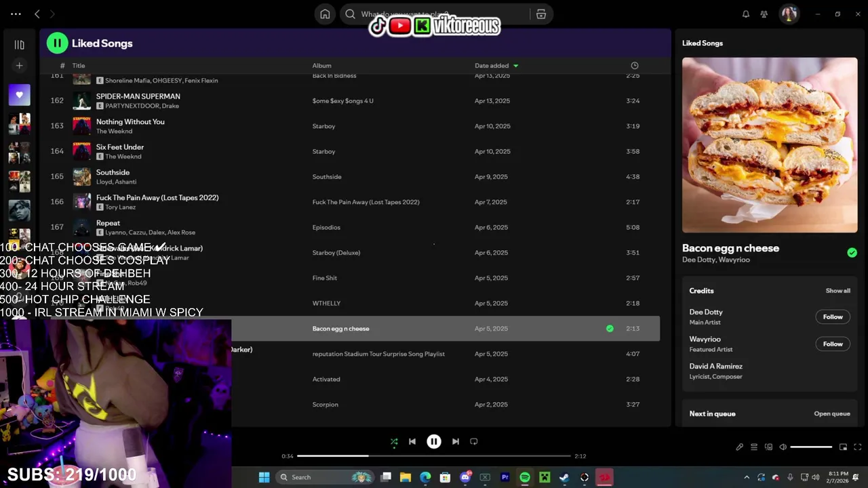Click the Repeat song album art
Image resolution: width=868 pixels, height=488 pixels.
click(81, 227)
